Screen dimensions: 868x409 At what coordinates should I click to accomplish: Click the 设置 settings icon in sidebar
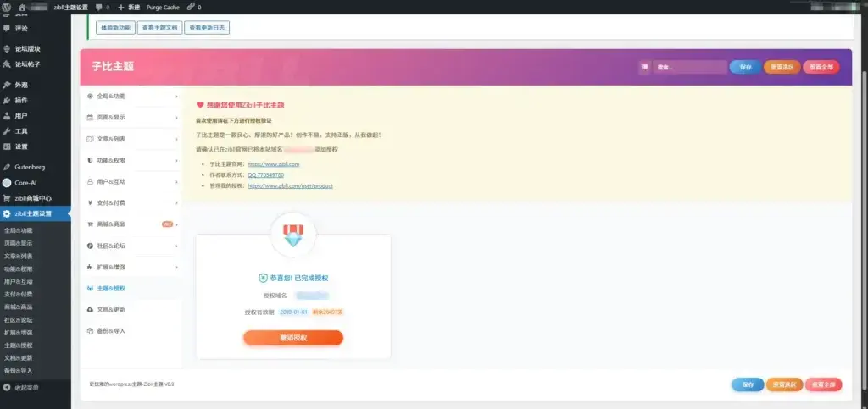tap(7, 146)
